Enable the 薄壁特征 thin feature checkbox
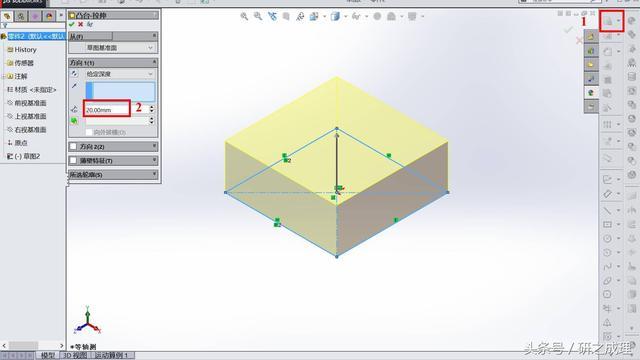Screen dimensions: 640x360 click(x=73, y=160)
